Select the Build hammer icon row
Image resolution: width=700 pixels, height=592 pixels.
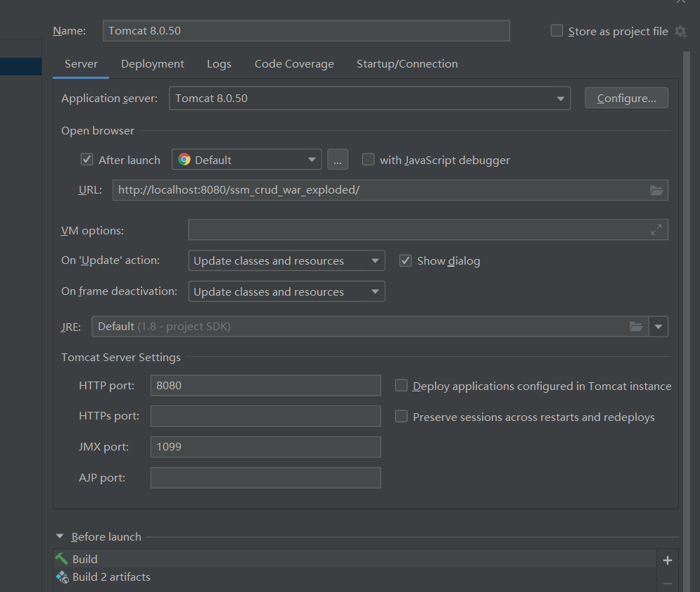point(355,560)
